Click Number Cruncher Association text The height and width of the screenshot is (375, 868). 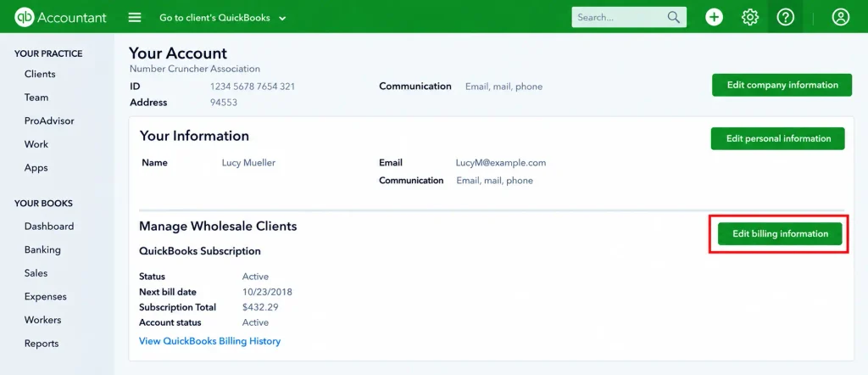coord(195,70)
